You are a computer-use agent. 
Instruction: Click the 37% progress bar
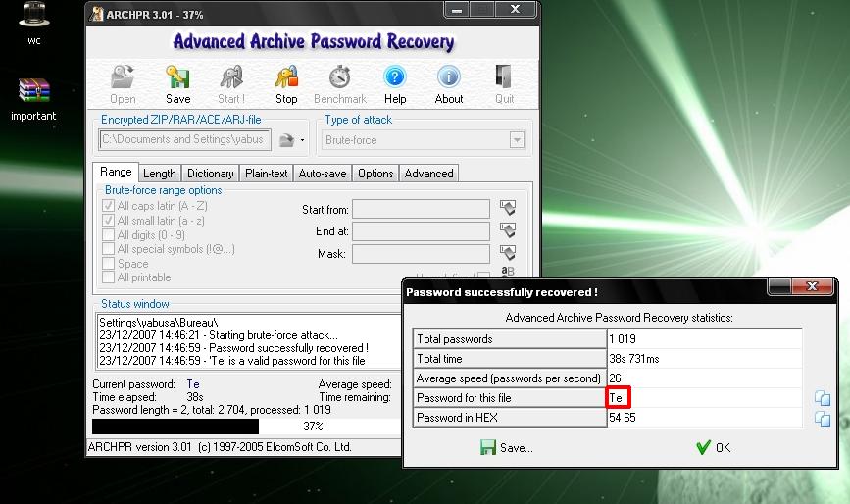pyautogui.click(x=246, y=427)
